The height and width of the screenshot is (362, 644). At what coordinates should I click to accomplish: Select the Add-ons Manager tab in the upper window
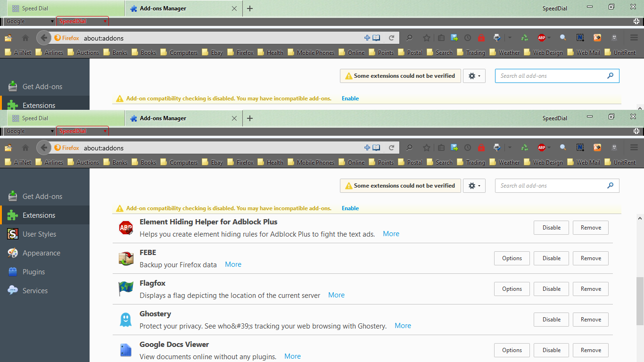point(184,8)
